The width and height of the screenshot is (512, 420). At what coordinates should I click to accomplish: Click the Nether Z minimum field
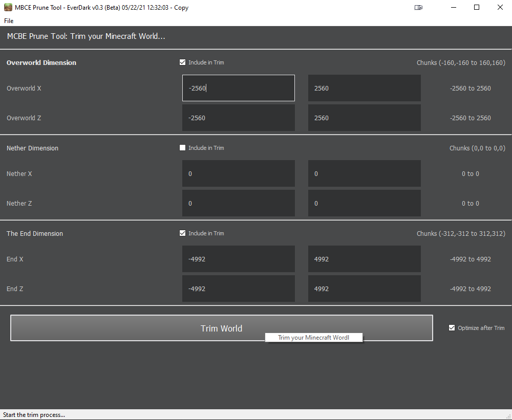coord(239,203)
